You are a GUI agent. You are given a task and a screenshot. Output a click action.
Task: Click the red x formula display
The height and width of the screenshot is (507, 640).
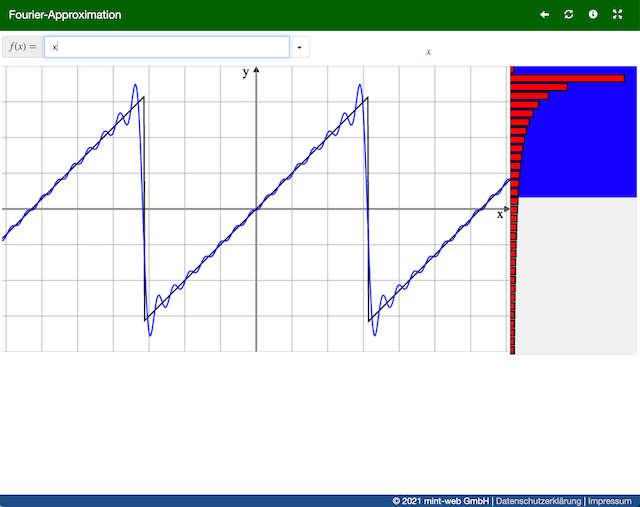[428, 52]
